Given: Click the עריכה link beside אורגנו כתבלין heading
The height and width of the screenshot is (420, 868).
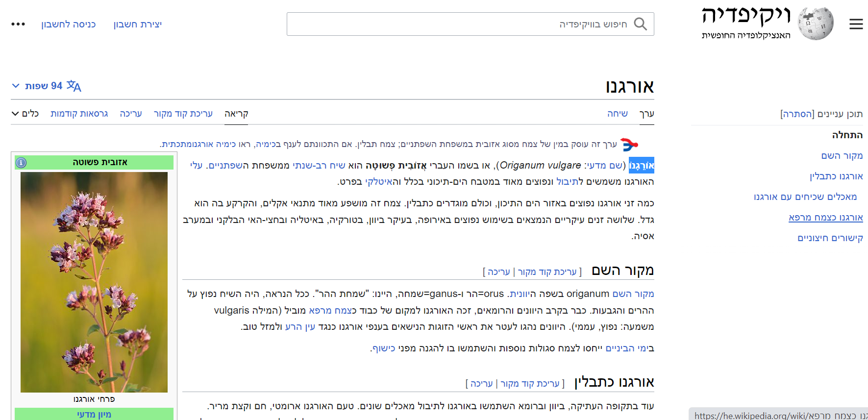Looking at the screenshot, I should 482,384.
